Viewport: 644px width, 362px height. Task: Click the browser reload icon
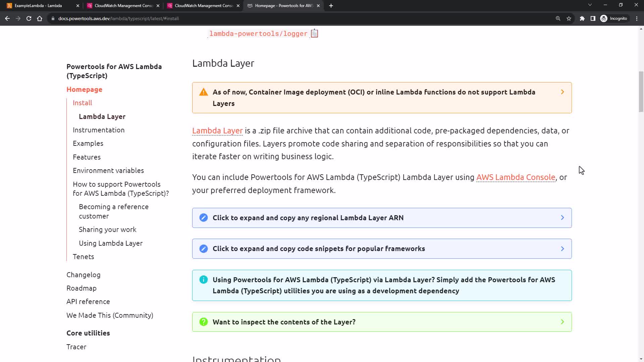(x=29, y=19)
